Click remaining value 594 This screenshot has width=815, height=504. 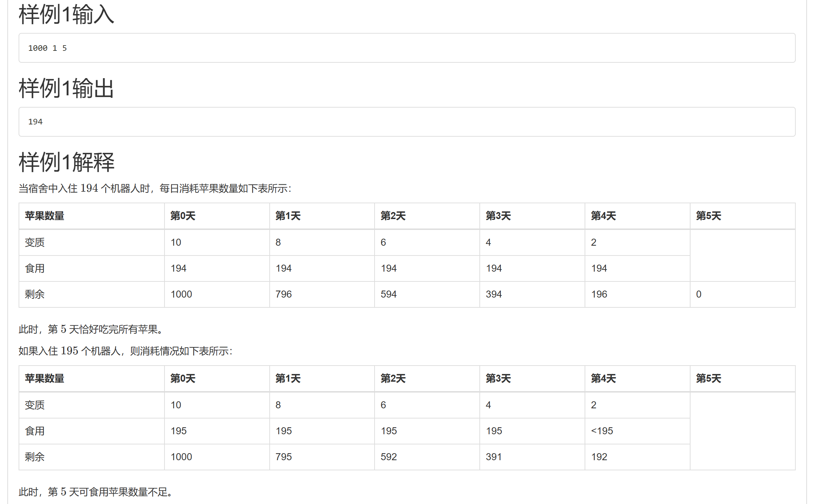389,294
